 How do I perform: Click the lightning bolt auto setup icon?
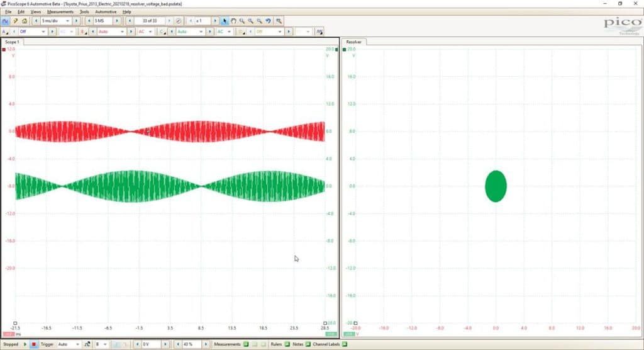pos(15,21)
